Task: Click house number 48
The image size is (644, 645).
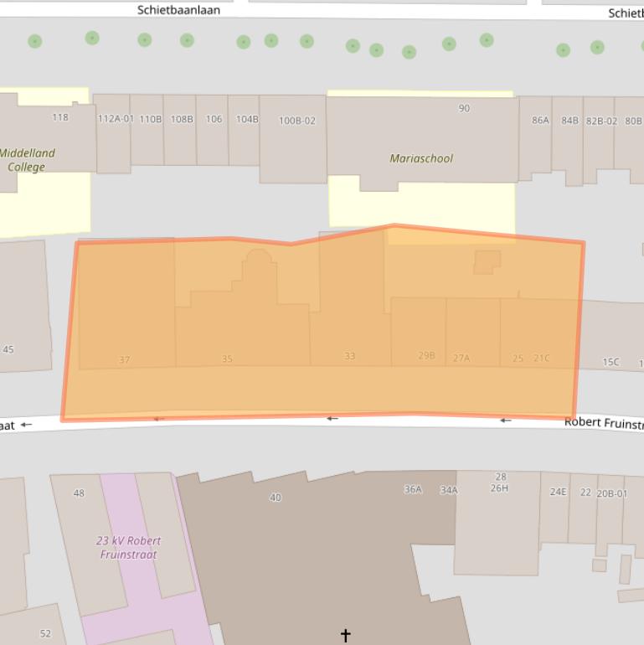Action: click(79, 493)
